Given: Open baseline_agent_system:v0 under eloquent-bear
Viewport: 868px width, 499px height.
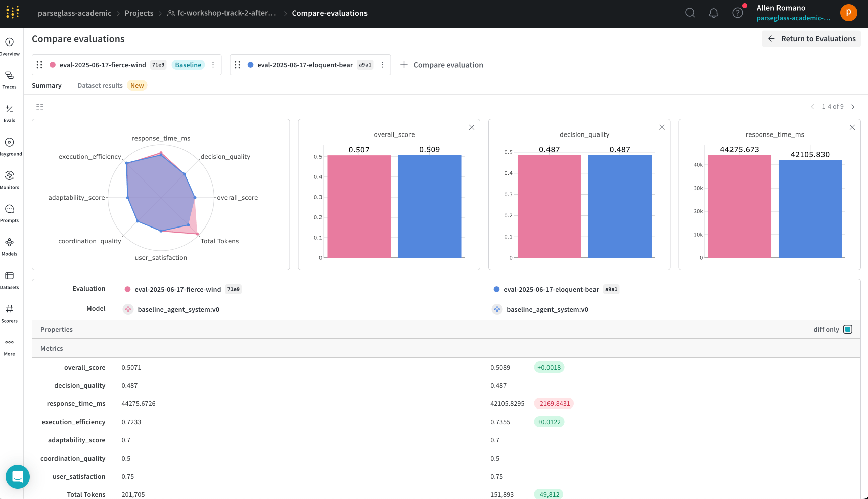Looking at the screenshot, I should pyautogui.click(x=547, y=309).
